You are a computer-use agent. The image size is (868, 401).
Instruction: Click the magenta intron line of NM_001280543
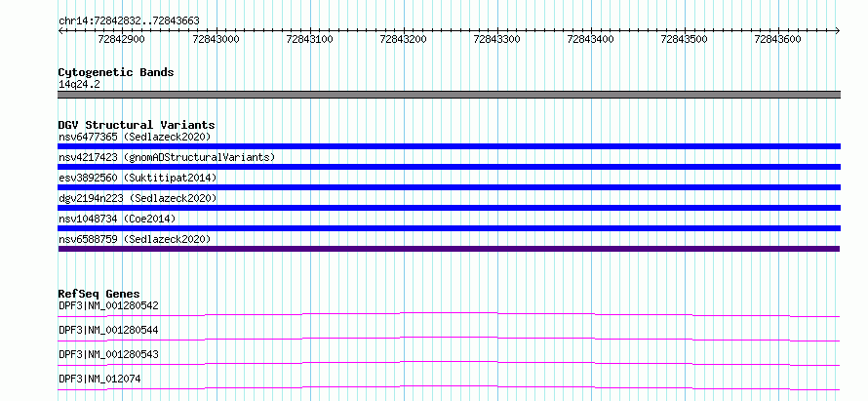449,363
